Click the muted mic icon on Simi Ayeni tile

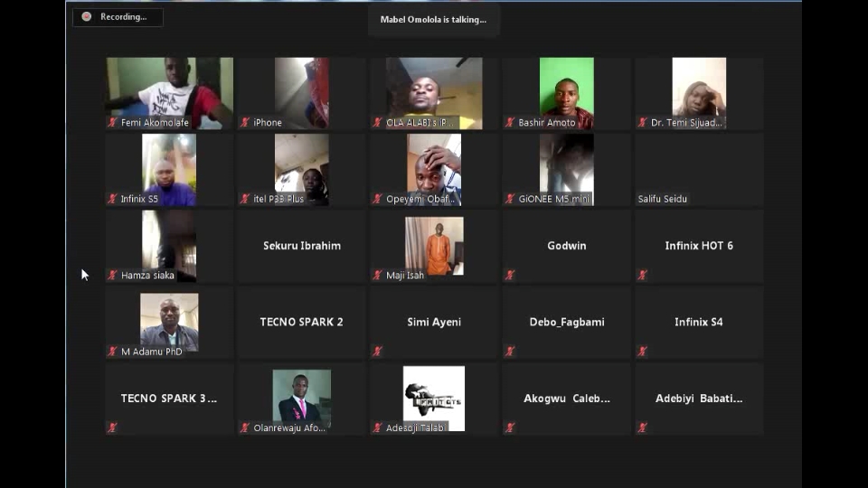click(377, 351)
